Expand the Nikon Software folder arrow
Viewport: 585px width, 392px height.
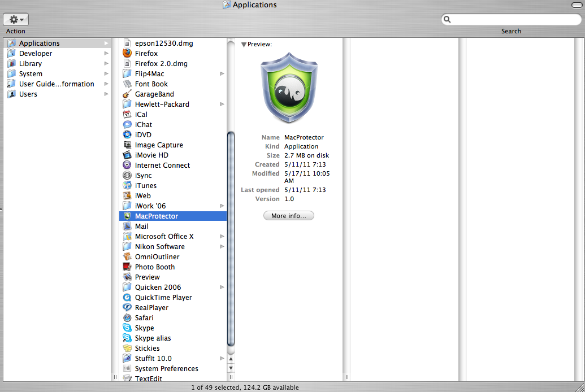coord(222,246)
